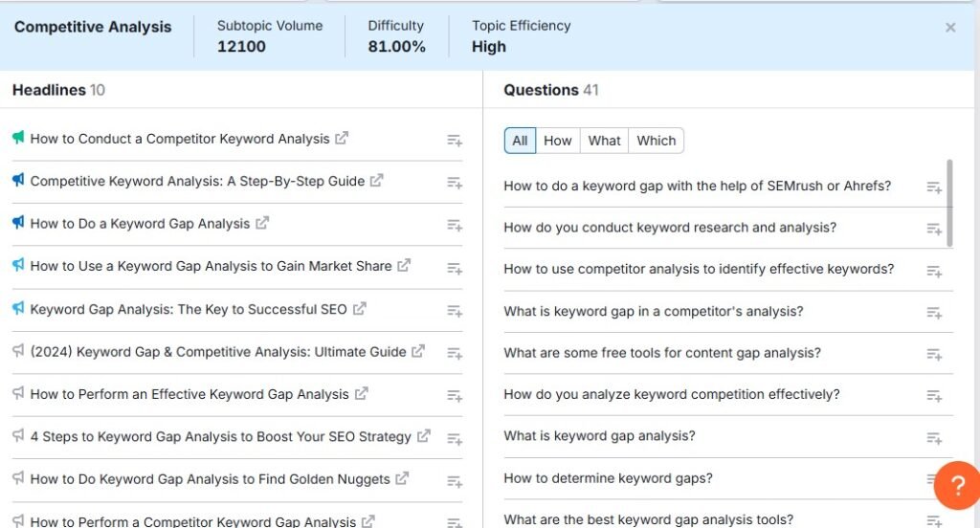The width and height of the screenshot is (980, 528).
Task: Open external link for 'Competitive Keyword Analysis: A Step-By-Step Guide'
Action: [x=376, y=180]
